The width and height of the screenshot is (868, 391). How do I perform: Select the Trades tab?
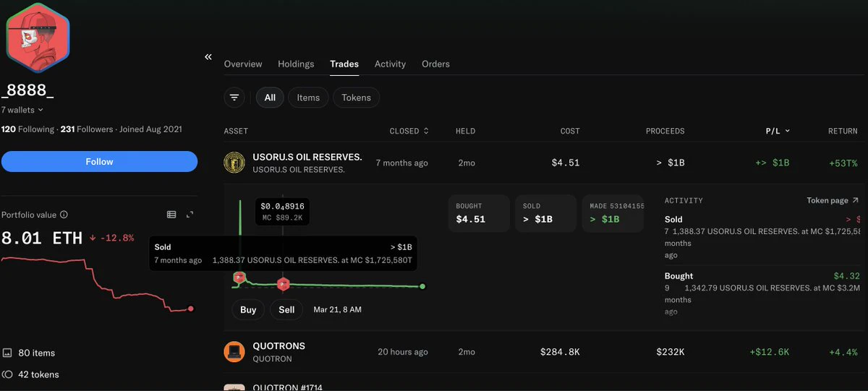[344, 64]
